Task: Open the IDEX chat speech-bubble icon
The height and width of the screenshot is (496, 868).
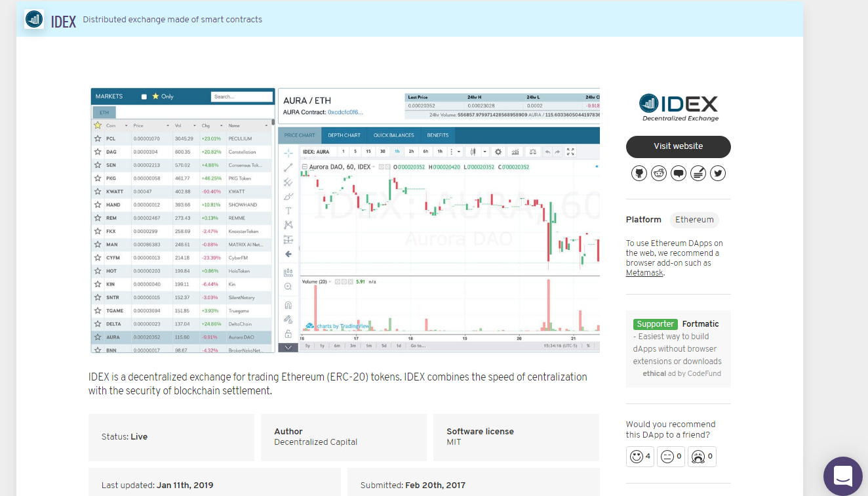Action: coord(679,173)
